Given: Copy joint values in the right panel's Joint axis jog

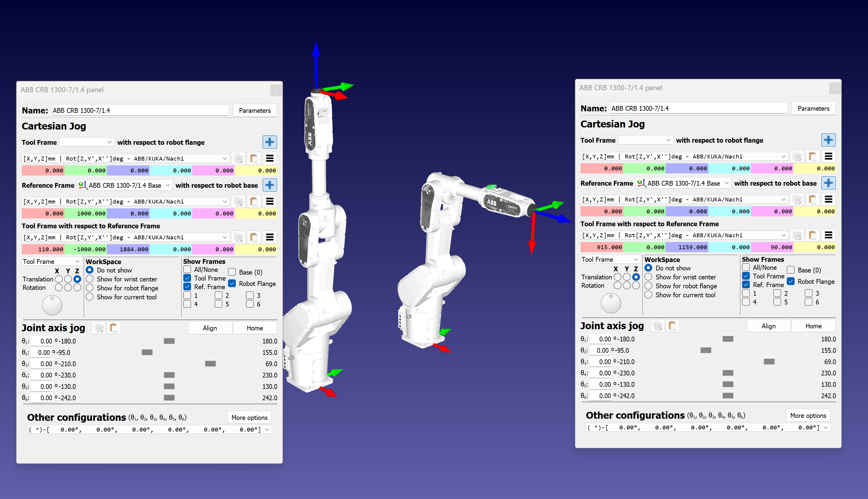Looking at the screenshot, I should coord(658,326).
